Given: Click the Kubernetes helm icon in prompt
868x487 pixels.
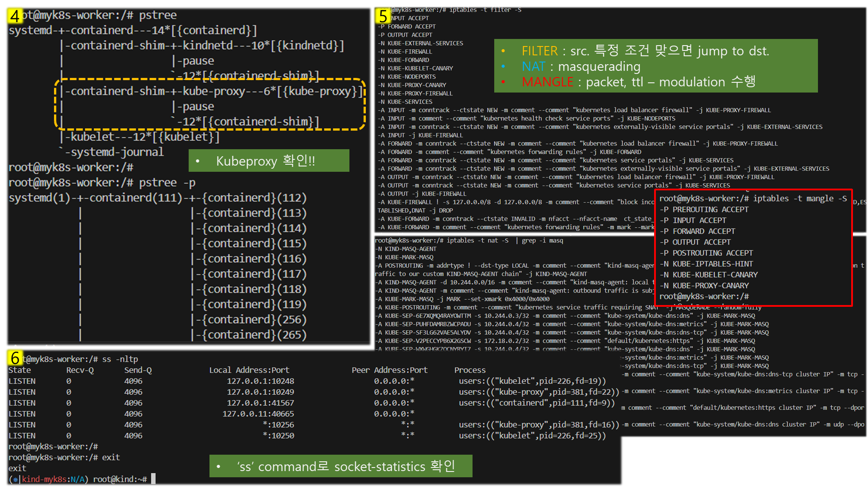Looking at the screenshot, I should pyautogui.click(x=16, y=479).
